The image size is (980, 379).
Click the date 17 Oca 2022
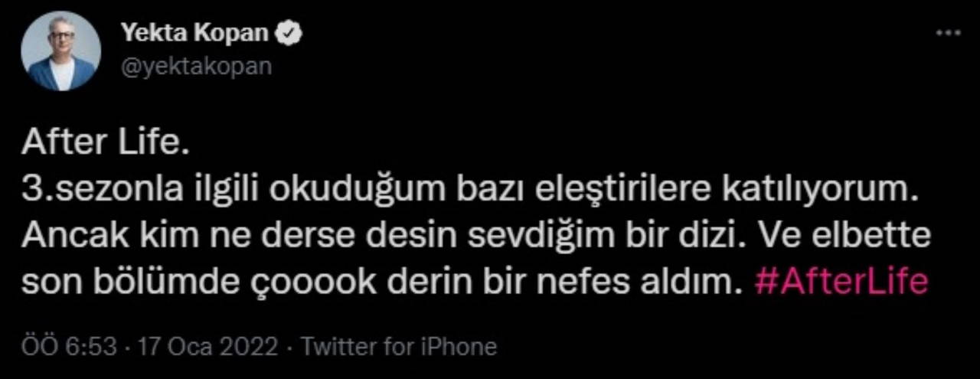[207, 347]
